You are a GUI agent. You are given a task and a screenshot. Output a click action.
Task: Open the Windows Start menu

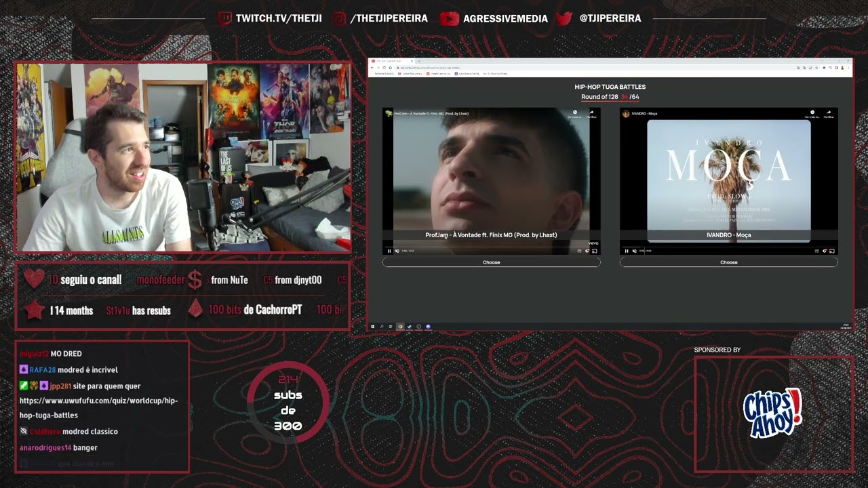pos(373,327)
